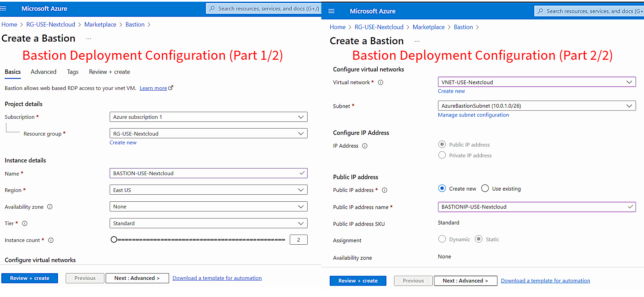Choose Create new public IP radio button
644x297 pixels.
[442, 189]
